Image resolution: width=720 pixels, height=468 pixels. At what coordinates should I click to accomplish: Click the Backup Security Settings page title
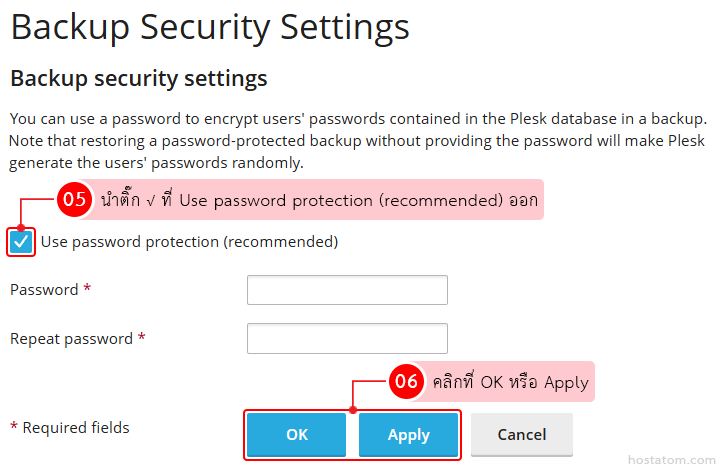[209, 27]
